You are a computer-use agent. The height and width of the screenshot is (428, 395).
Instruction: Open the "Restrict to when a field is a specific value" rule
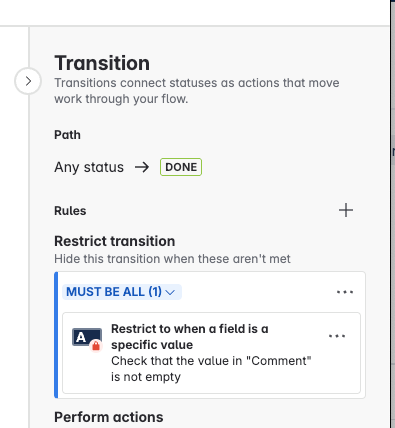pos(190,337)
